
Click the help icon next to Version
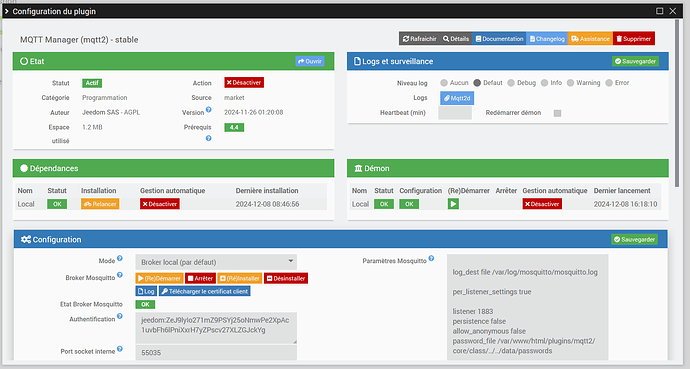coord(209,110)
